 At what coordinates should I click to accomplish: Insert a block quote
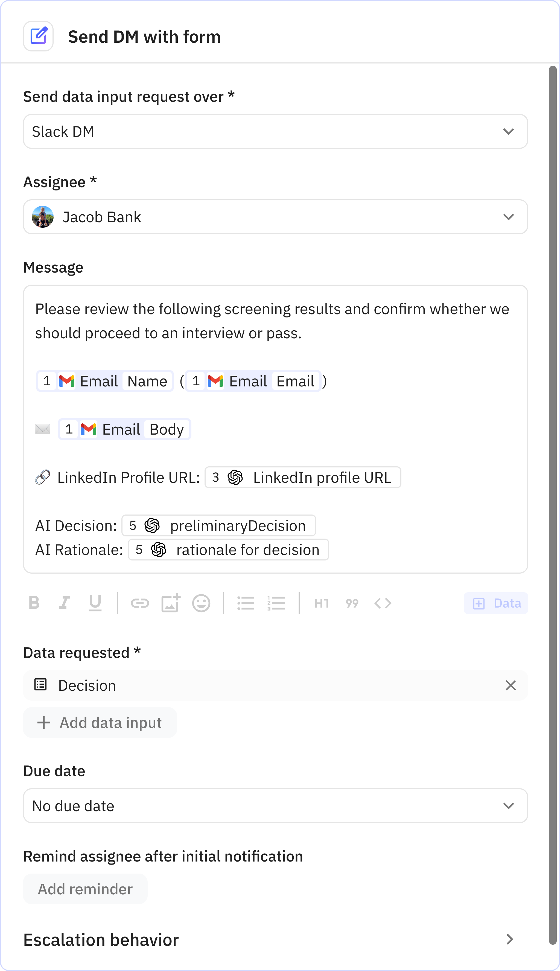pyautogui.click(x=352, y=603)
